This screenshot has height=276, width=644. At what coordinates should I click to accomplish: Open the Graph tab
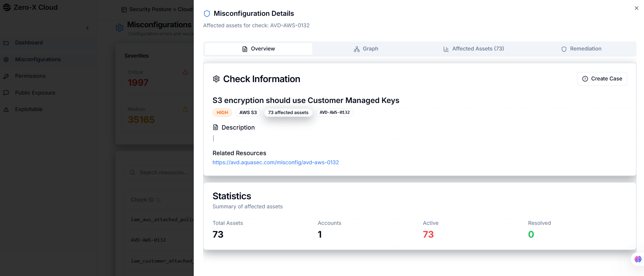[x=366, y=49]
